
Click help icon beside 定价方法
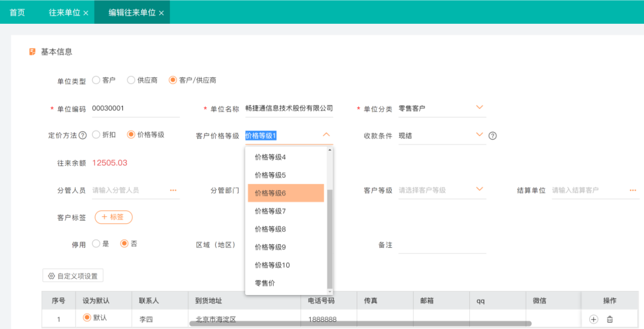(83, 135)
